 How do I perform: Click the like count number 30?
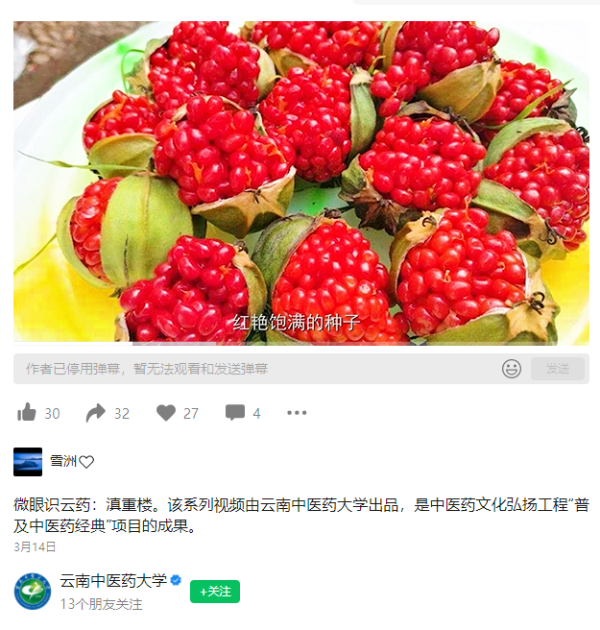pos(52,413)
